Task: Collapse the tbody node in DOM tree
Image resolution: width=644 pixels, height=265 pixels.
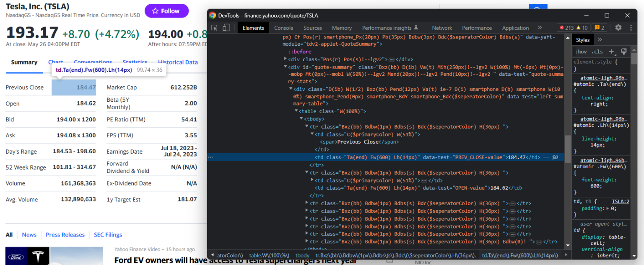Action: coord(301,119)
